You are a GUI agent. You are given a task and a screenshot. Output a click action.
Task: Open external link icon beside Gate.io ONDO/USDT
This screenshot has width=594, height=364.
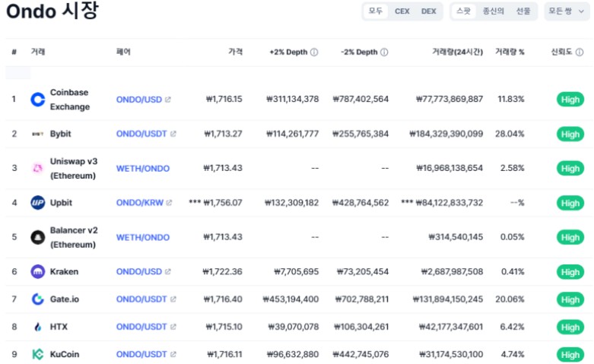pyautogui.click(x=173, y=299)
